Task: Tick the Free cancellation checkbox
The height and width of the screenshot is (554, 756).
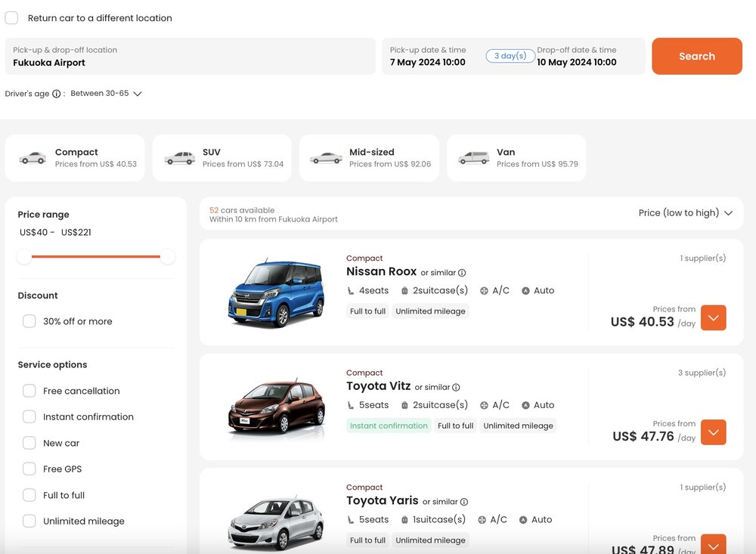Action: click(x=29, y=391)
